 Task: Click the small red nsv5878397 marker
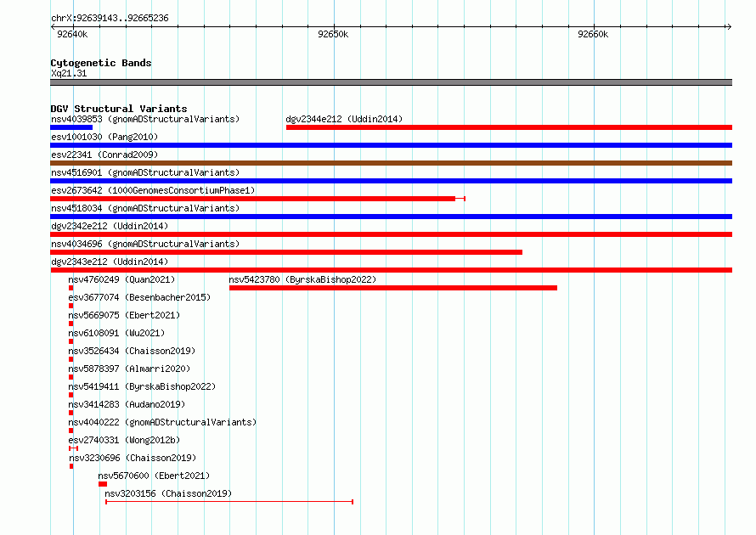71,377
